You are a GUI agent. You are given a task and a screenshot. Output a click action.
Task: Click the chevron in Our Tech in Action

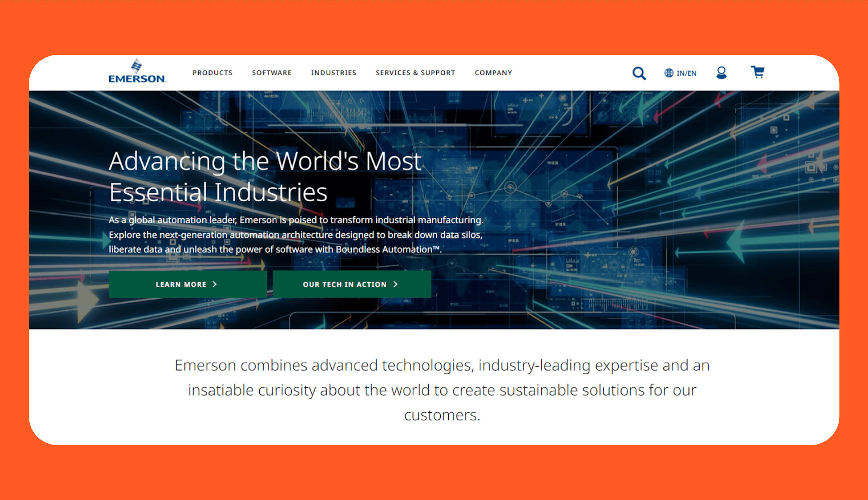396,284
